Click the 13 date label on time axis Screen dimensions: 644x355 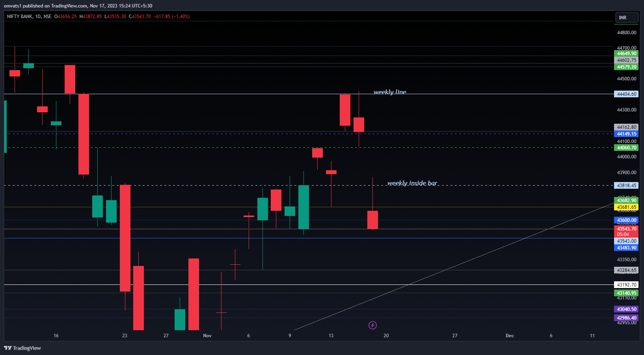click(331, 336)
